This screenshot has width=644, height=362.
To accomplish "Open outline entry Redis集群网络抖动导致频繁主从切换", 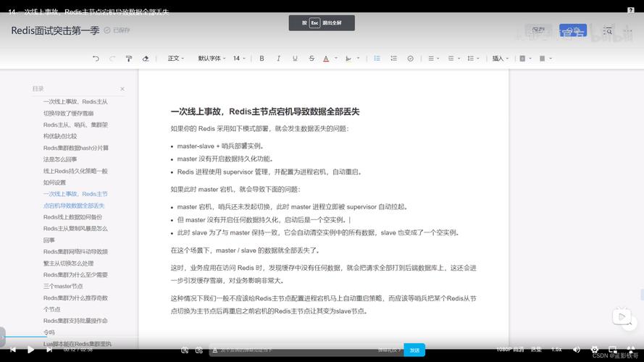I will (x=75, y=257).
